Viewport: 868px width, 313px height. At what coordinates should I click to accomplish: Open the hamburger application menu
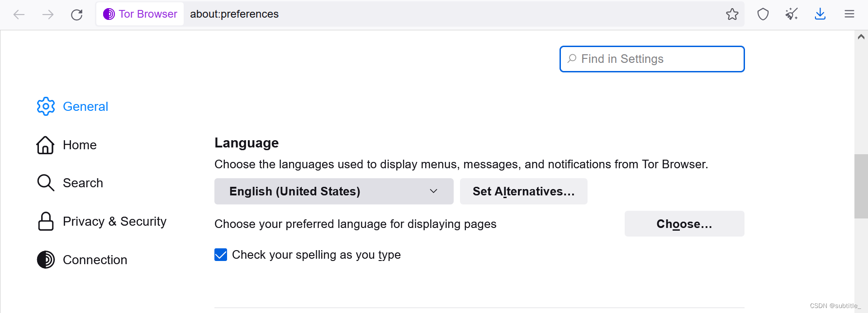[x=849, y=14]
